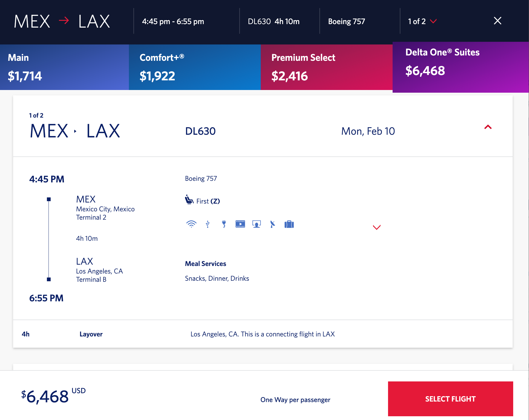Image resolution: width=529 pixels, height=420 pixels.
Task: Click the personal seatback screen icon
Action: click(256, 224)
